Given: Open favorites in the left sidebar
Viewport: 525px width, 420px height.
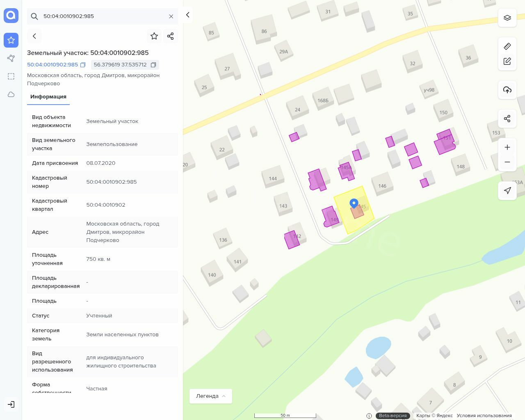Looking at the screenshot, I should pyautogui.click(x=11, y=40).
